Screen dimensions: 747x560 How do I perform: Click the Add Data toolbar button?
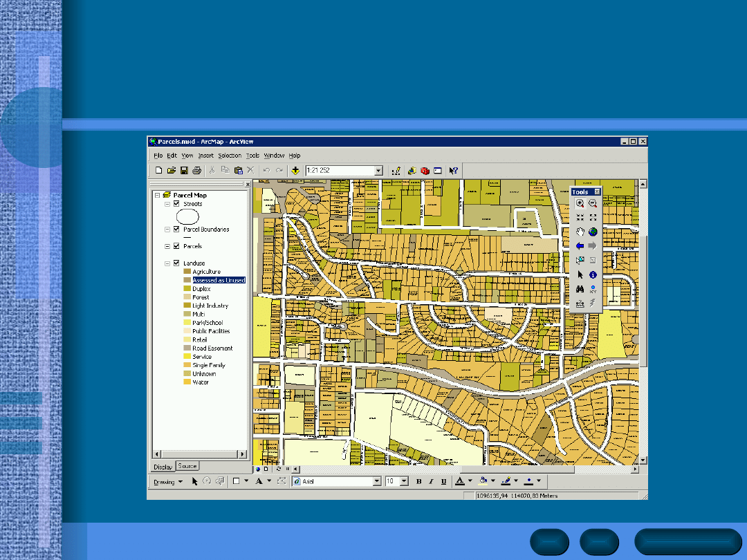tap(295, 170)
